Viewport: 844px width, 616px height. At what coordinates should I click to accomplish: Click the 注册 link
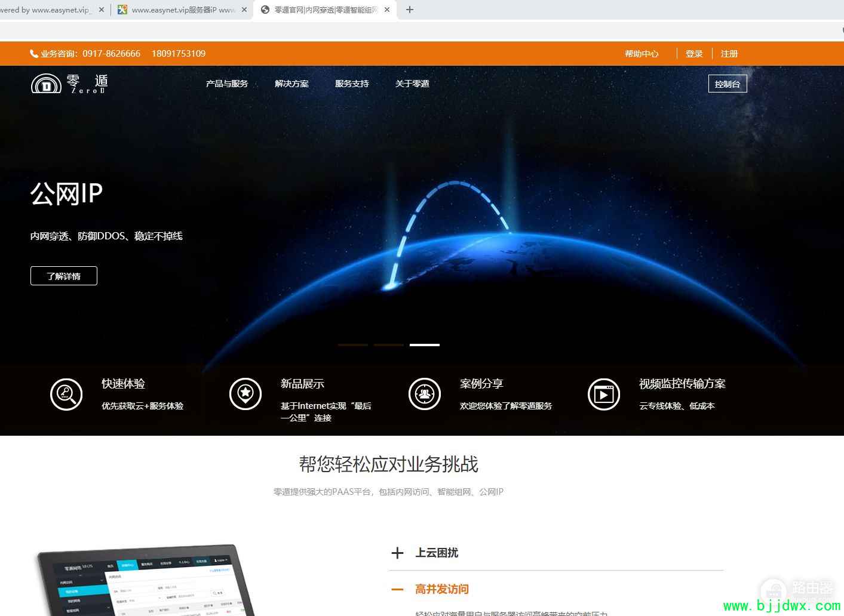729,54
